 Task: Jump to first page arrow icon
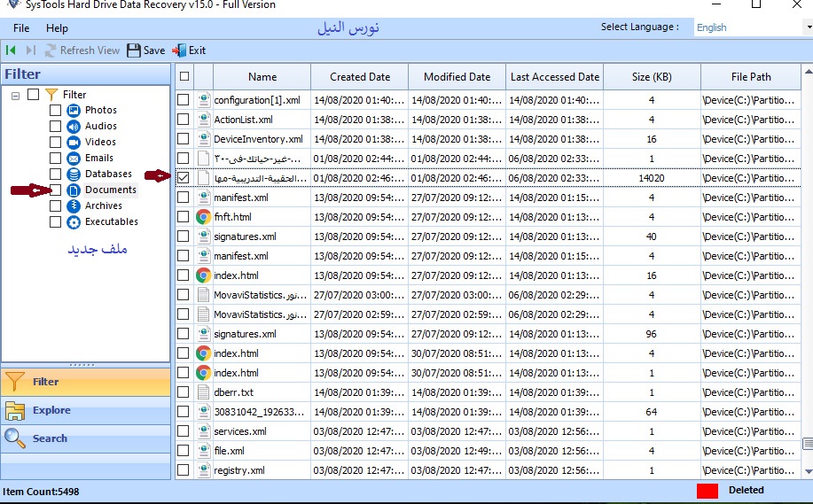point(12,50)
